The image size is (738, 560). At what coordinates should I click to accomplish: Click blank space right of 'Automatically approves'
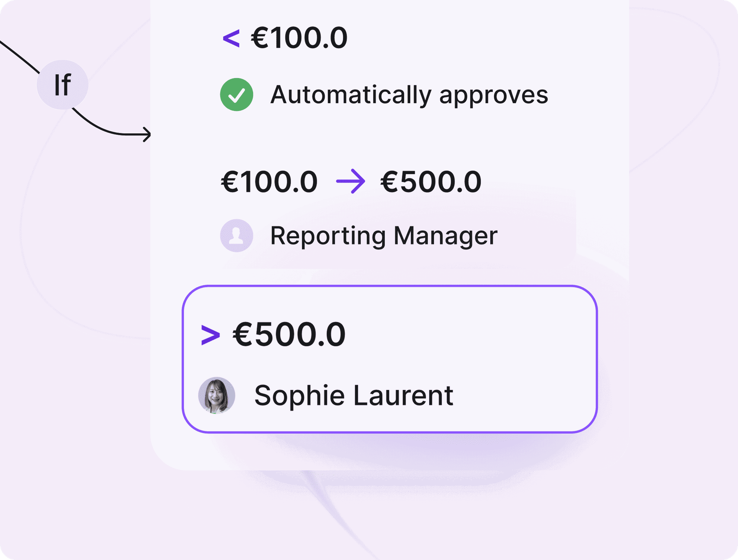pyautogui.click(x=587, y=95)
